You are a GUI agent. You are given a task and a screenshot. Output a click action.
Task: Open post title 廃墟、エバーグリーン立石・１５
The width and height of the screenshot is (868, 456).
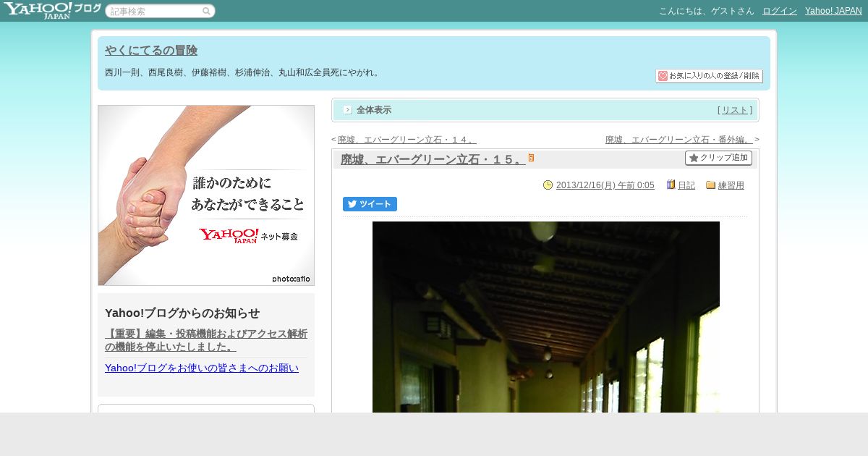[x=433, y=160]
